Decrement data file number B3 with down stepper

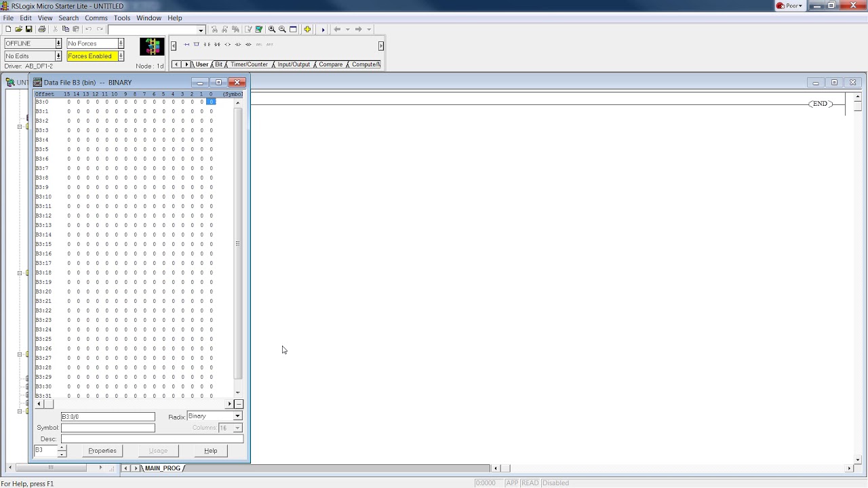(62, 453)
